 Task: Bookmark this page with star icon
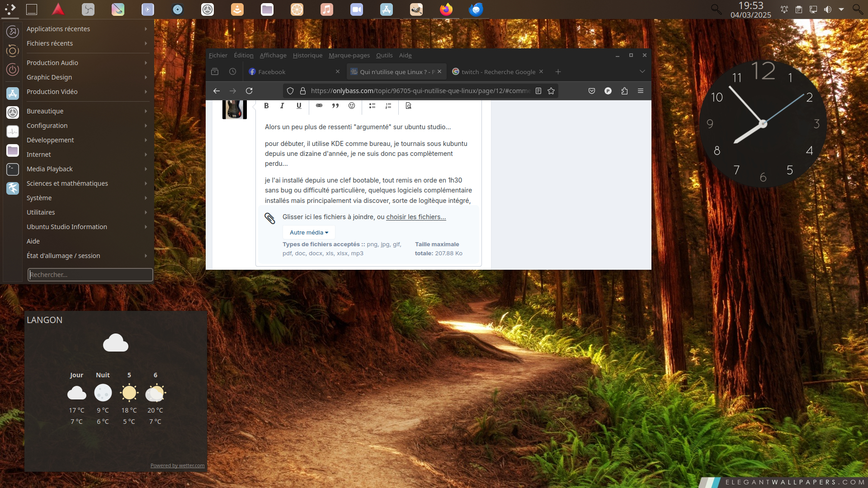[551, 91]
